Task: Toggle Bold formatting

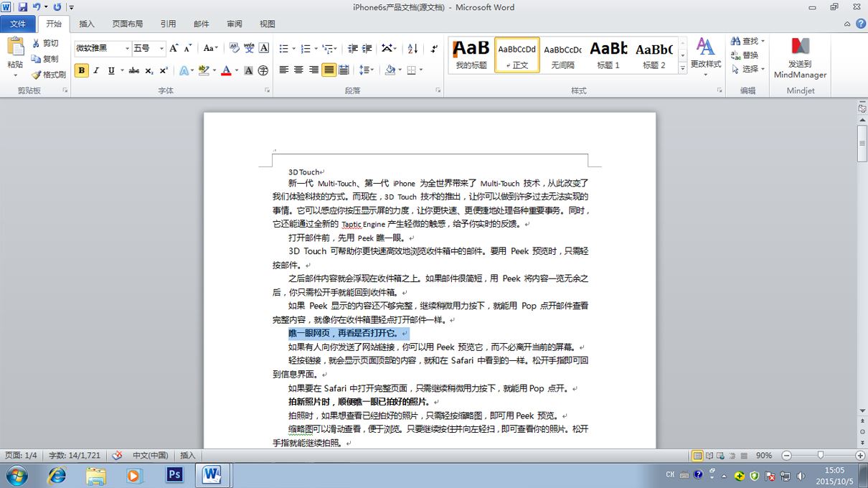Action: pyautogui.click(x=81, y=70)
